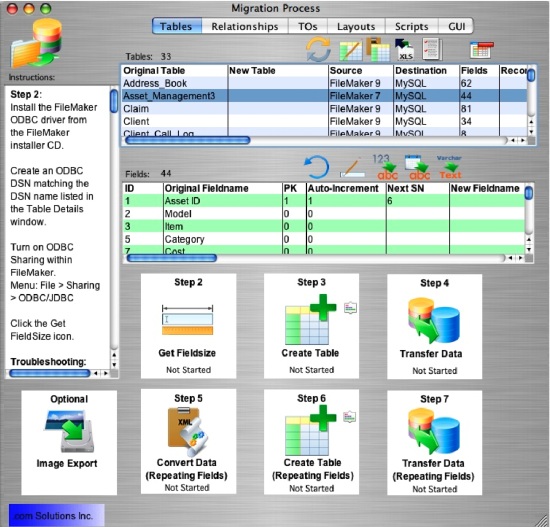The image size is (550, 527).
Task: Click the Step 2 Get Fieldsize icon
Action: [x=187, y=320]
